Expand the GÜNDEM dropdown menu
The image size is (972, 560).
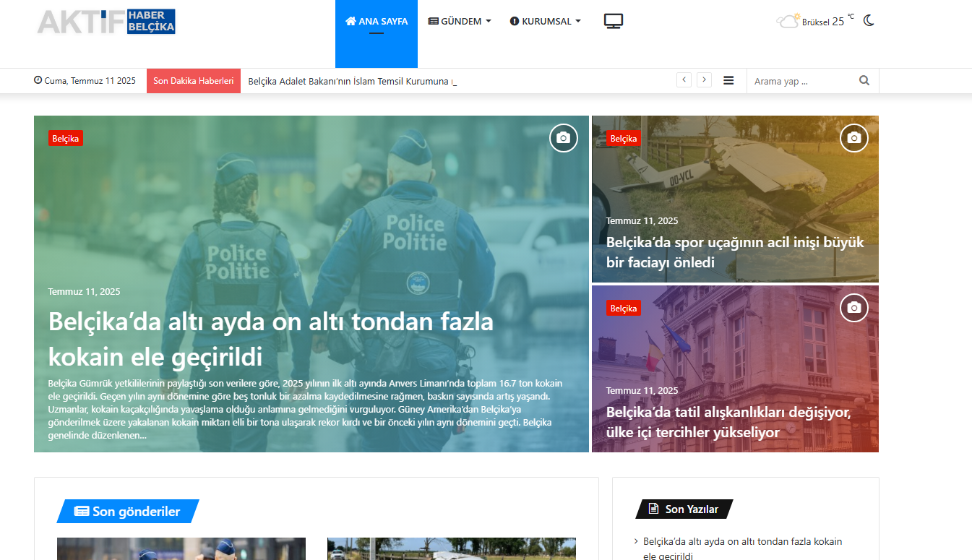(460, 22)
